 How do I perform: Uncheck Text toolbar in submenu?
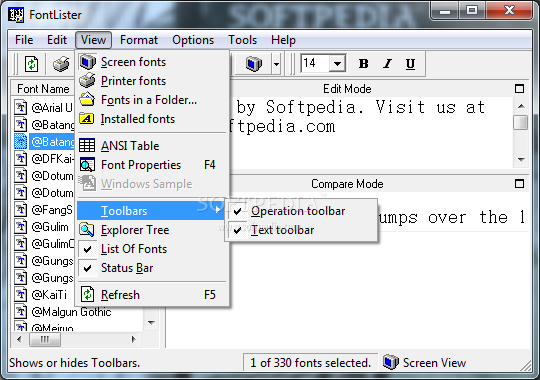pyautogui.click(x=301, y=230)
